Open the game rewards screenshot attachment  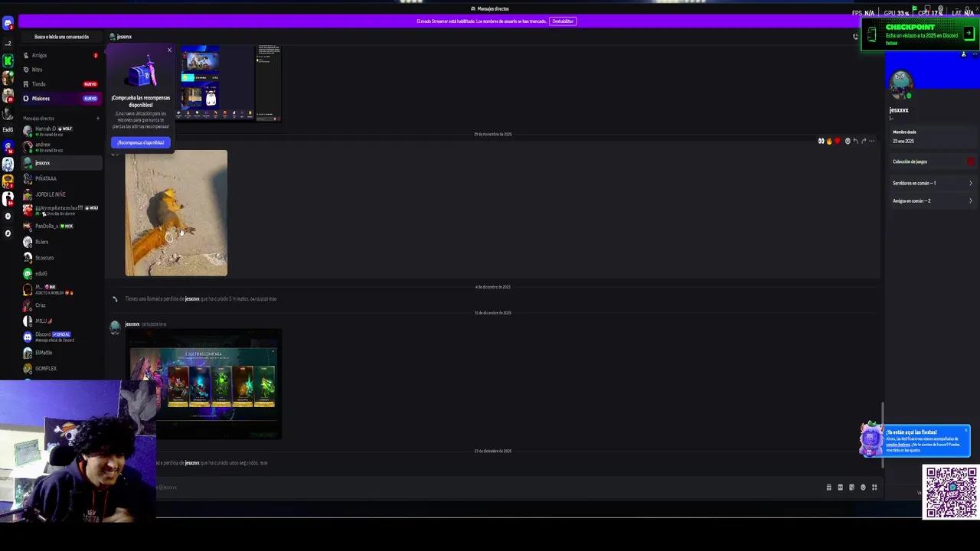pyautogui.click(x=204, y=384)
